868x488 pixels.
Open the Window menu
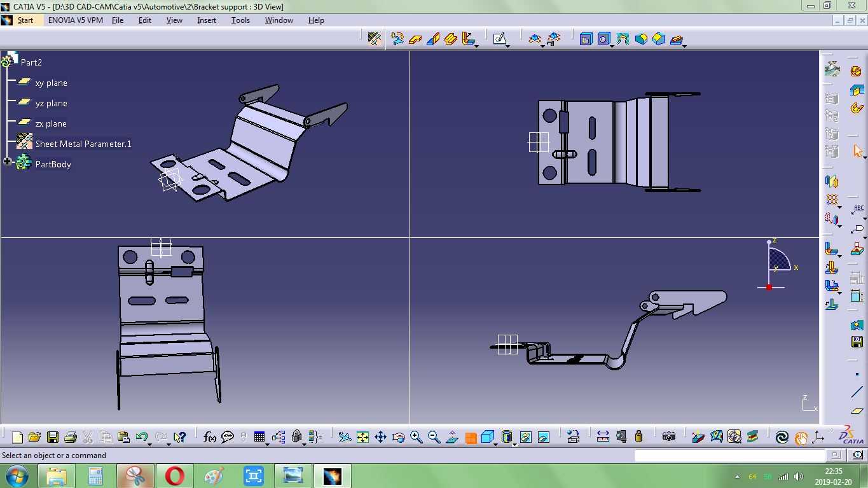coord(279,20)
